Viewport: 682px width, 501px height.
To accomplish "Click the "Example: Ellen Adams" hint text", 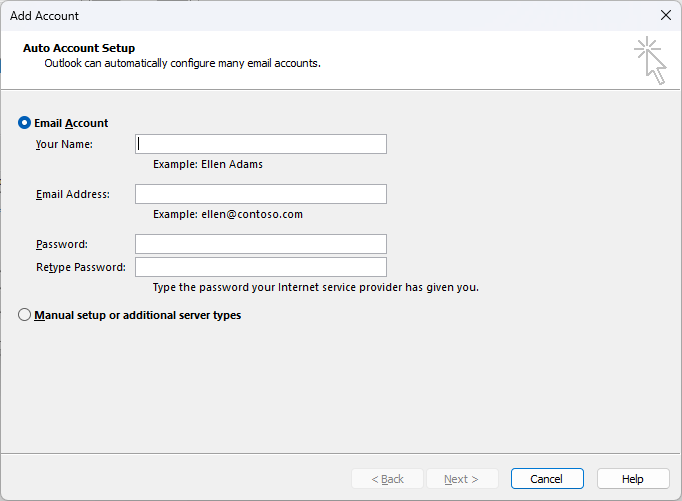I will [x=208, y=164].
